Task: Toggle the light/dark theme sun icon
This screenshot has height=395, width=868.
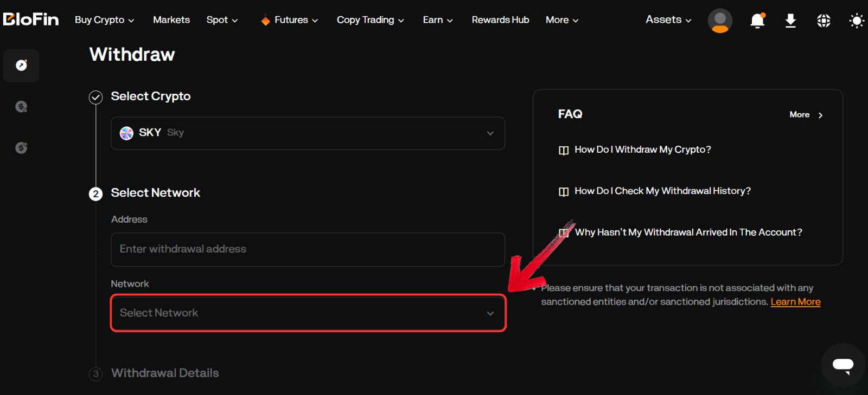Action: pos(856,21)
